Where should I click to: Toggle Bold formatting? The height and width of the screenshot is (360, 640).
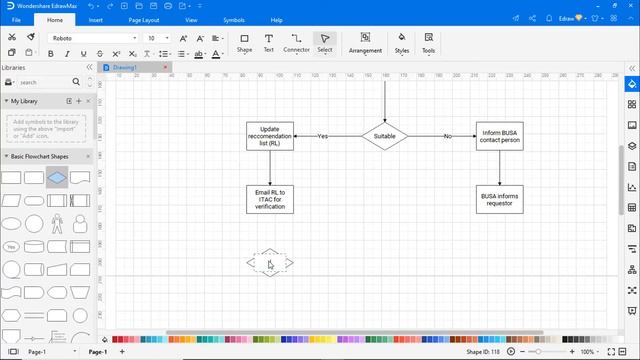[x=51, y=54]
